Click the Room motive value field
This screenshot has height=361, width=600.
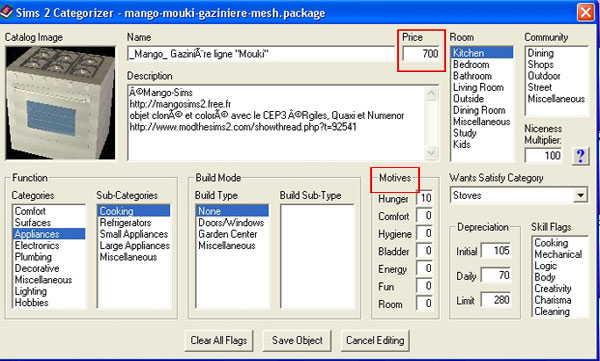(425, 304)
